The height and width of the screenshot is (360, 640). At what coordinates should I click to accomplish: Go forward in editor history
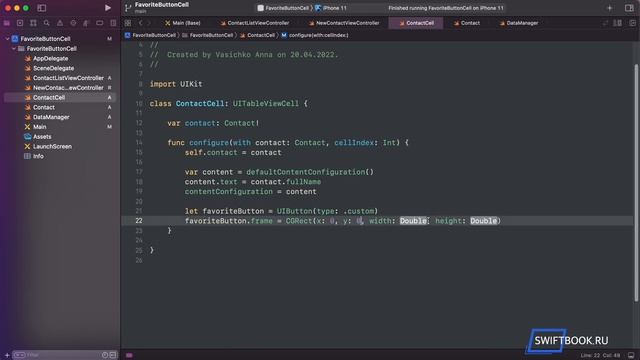(149, 23)
